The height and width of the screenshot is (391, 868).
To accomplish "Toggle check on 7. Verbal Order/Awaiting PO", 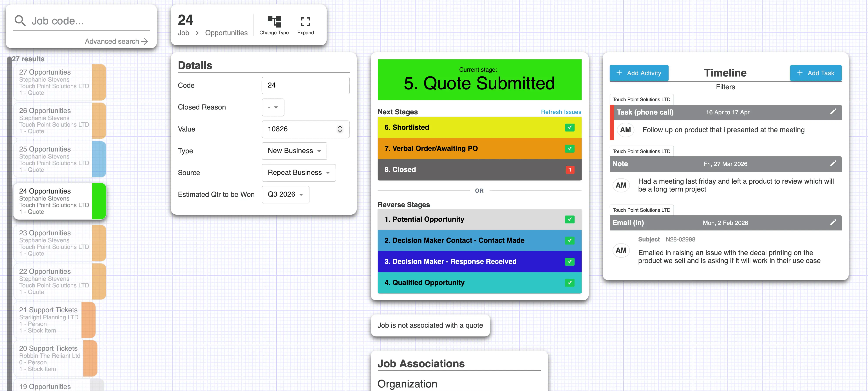I will click(570, 148).
